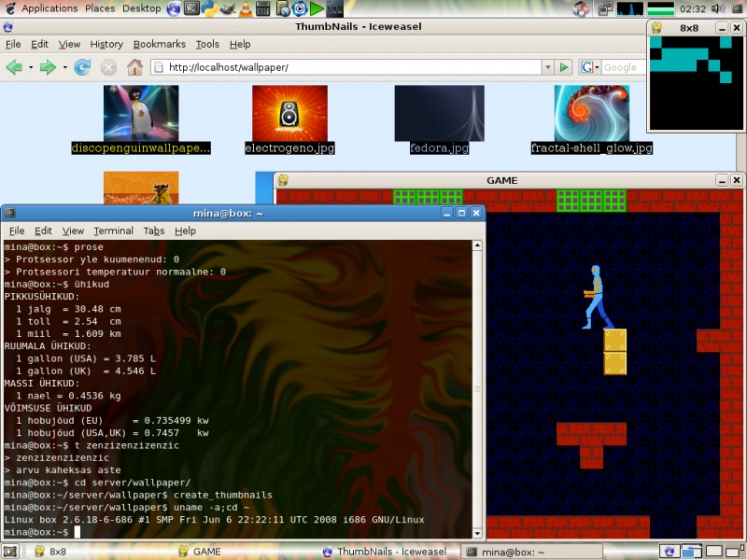Open the fractal-shell_glow.jpg link
The image size is (747, 560).
coord(592,148)
